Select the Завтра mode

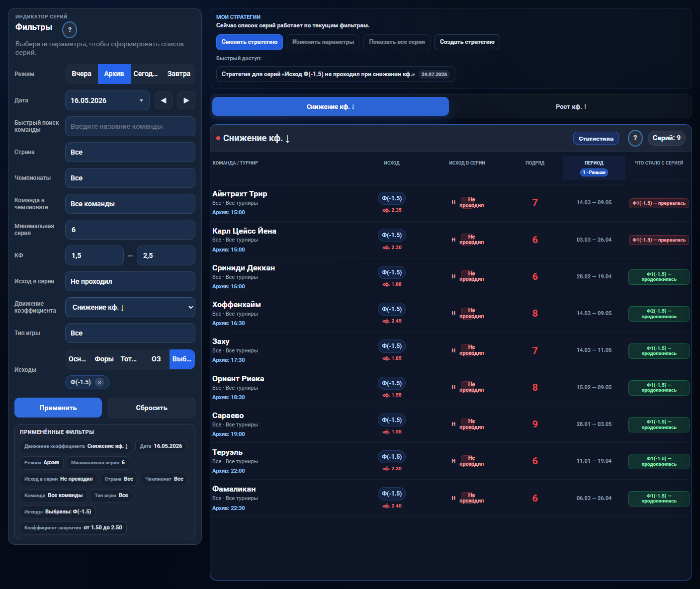click(x=178, y=74)
